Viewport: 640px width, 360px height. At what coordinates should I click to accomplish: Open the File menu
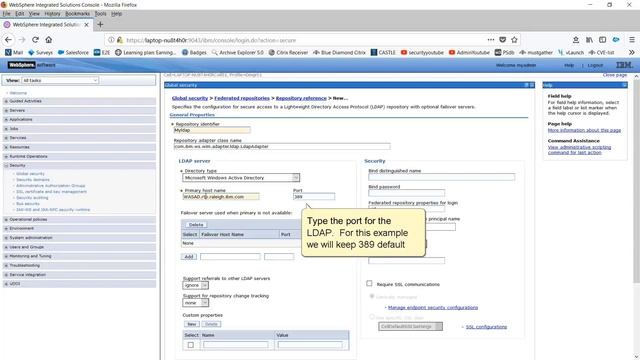click(x=7, y=13)
